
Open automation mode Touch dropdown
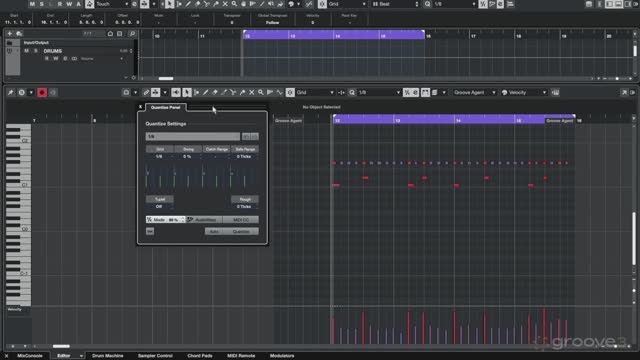point(111,4)
